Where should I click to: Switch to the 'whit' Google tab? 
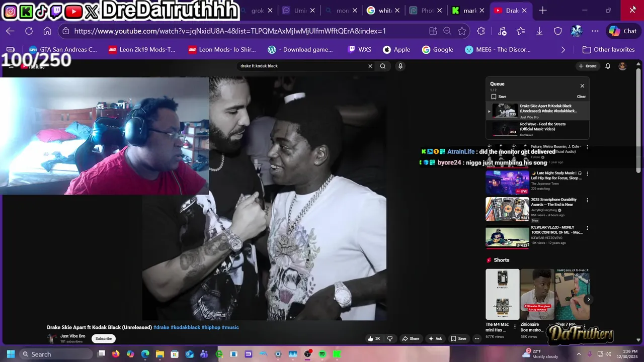tap(385, 11)
